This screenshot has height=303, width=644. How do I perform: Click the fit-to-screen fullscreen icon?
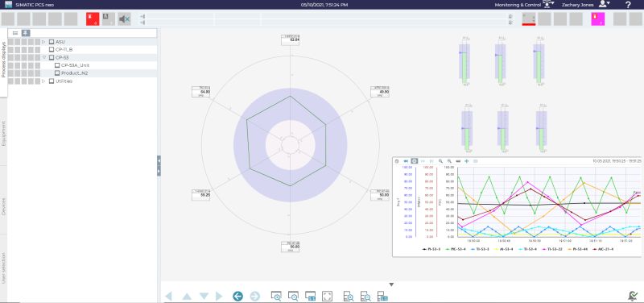pos(327,296)
